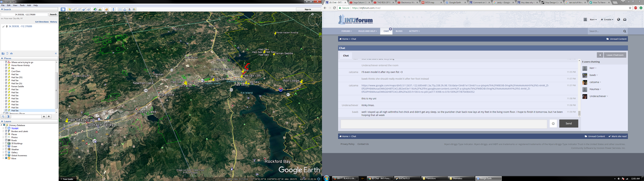This screenshot has height=181, width=644.
Task: Click the History link in search panel
Action: point(53,22)
